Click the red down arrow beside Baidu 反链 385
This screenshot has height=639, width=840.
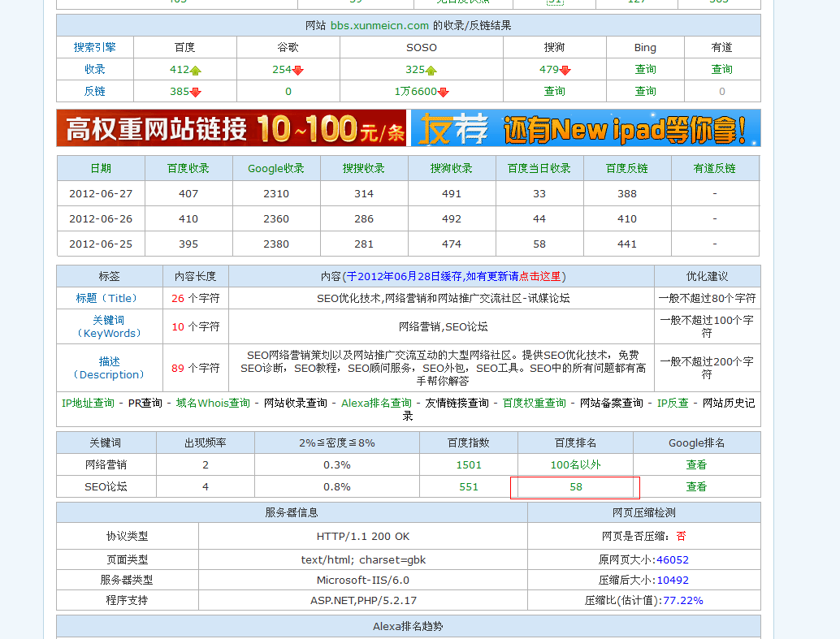pyautogui.click(x=196, y=93)
